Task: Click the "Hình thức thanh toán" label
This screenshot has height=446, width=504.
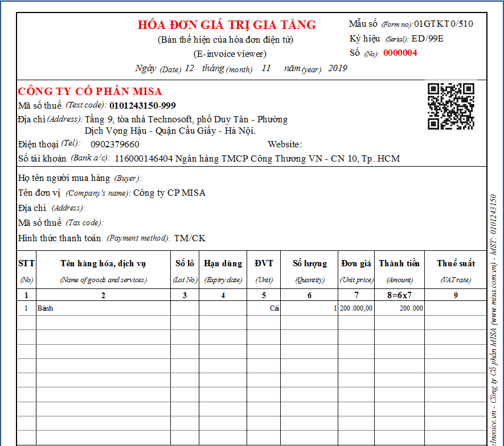Action: pos(59,238)
